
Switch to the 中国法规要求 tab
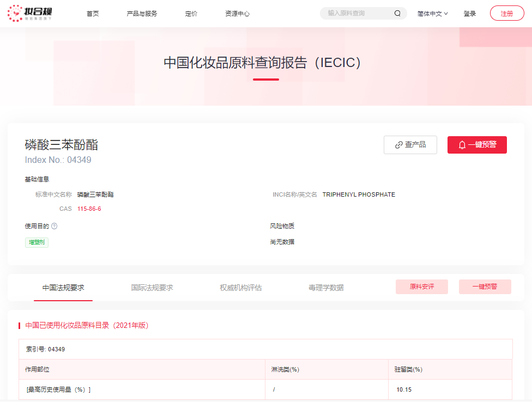coord(63,287)
